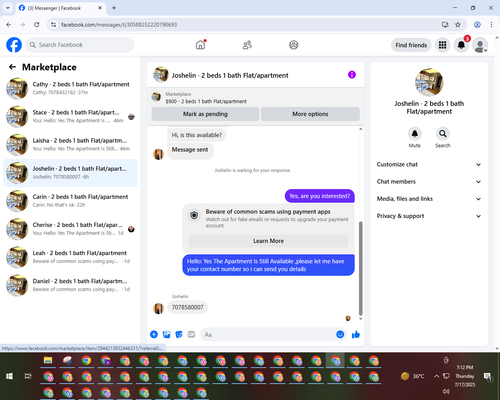Click the 7078580007 message bubble
This screenshot has width=500, height=400.
click(x=187, y=307)
